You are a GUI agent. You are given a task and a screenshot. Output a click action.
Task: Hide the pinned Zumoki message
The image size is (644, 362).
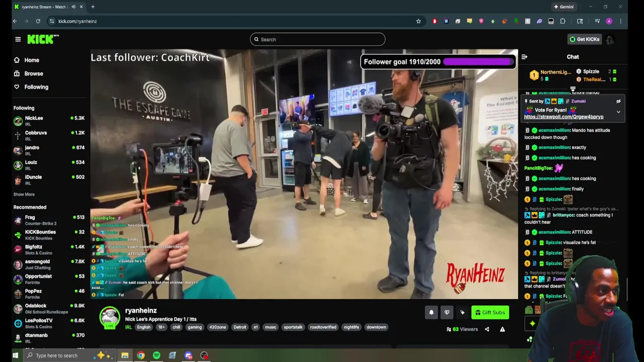pos(618,101)
